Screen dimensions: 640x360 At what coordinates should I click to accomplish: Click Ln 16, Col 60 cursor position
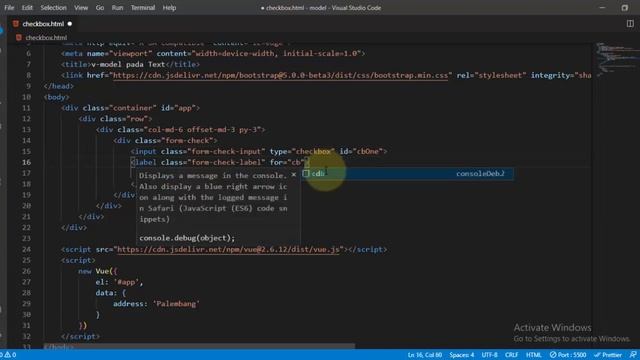point(424,355)
